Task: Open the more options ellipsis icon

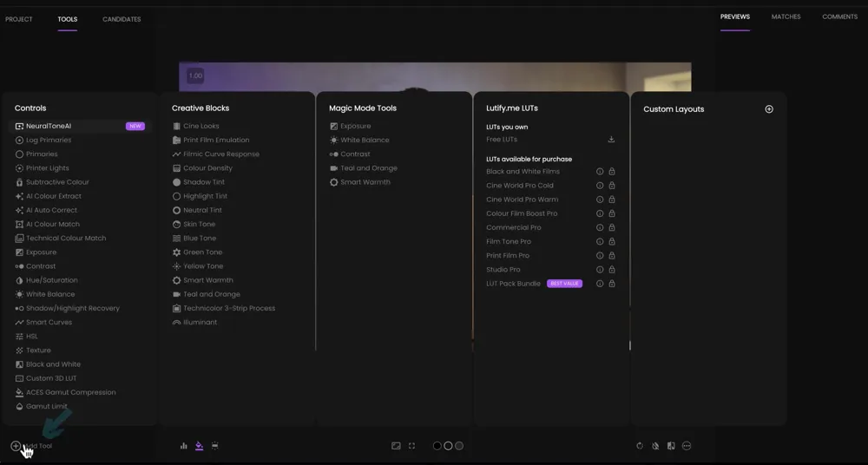Action: click(x=687, y=446)
